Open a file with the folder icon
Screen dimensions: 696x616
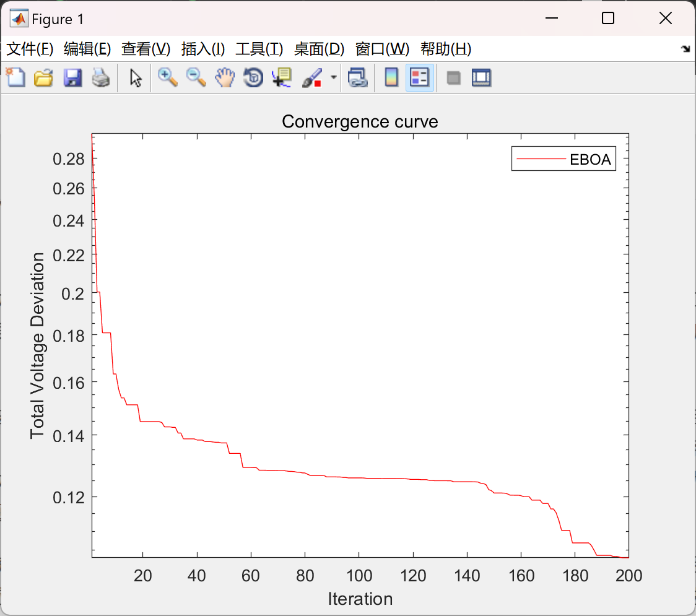43,77
